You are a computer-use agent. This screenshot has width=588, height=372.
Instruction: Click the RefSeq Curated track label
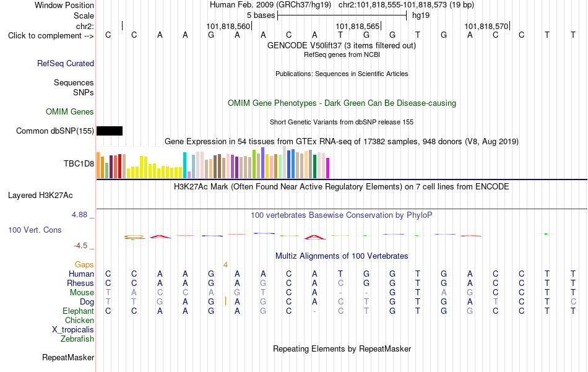pos(66,63)
